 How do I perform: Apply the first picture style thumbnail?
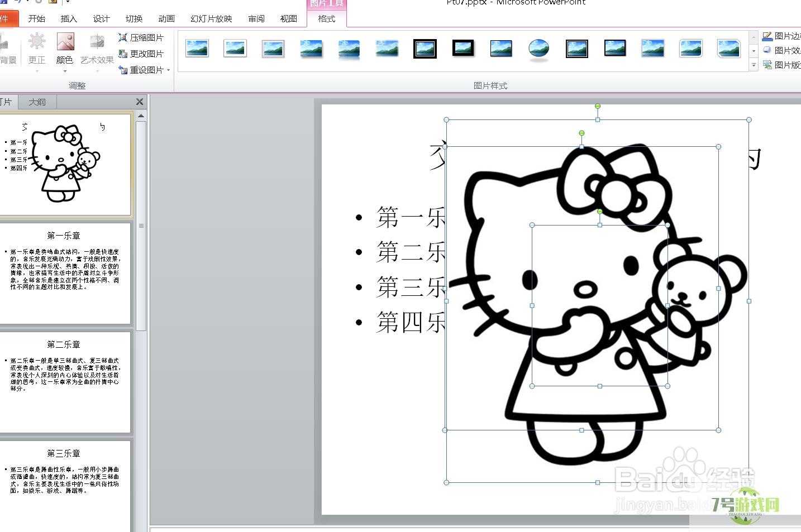pos(197,49)
